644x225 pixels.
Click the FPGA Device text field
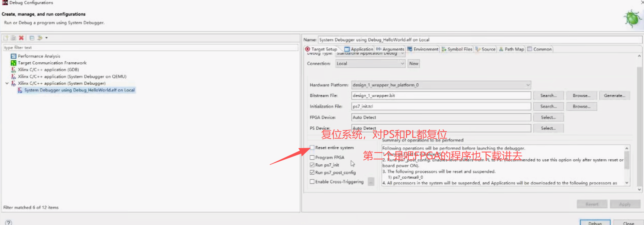click(441, 117)
